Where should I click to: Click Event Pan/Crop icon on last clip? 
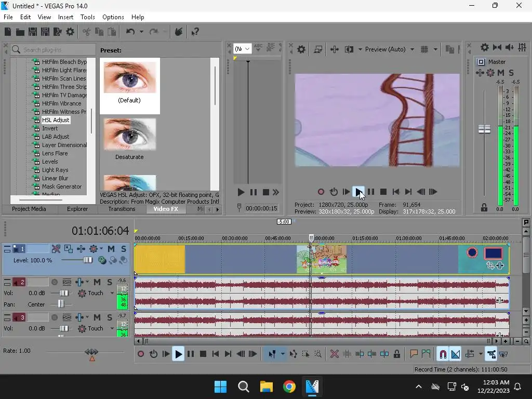click(490, 265)
